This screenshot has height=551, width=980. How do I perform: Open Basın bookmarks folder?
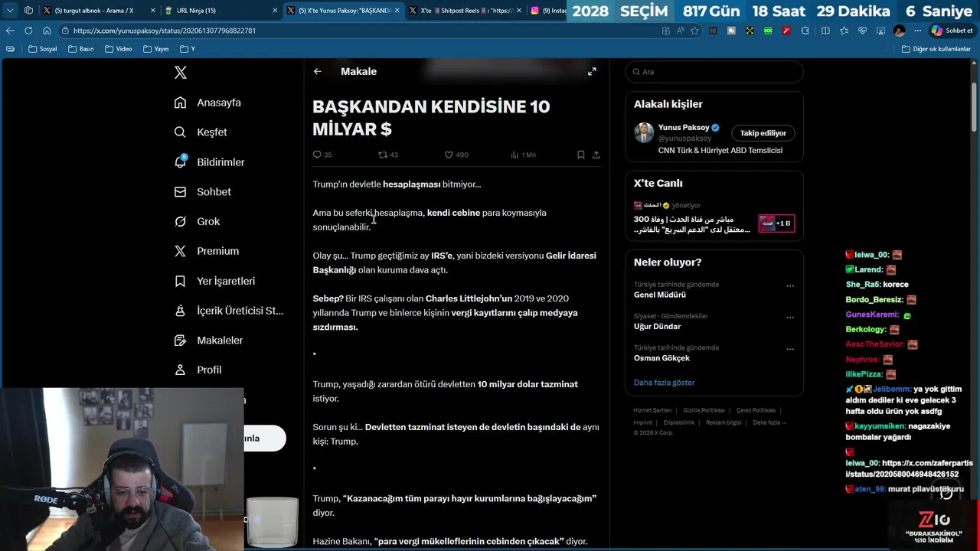(81, 49)
